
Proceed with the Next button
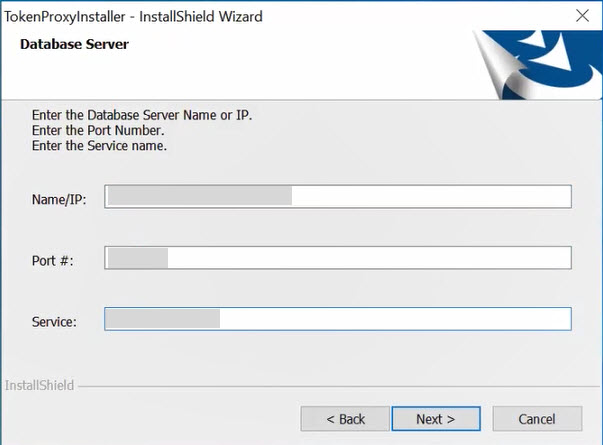coord(436,419)
